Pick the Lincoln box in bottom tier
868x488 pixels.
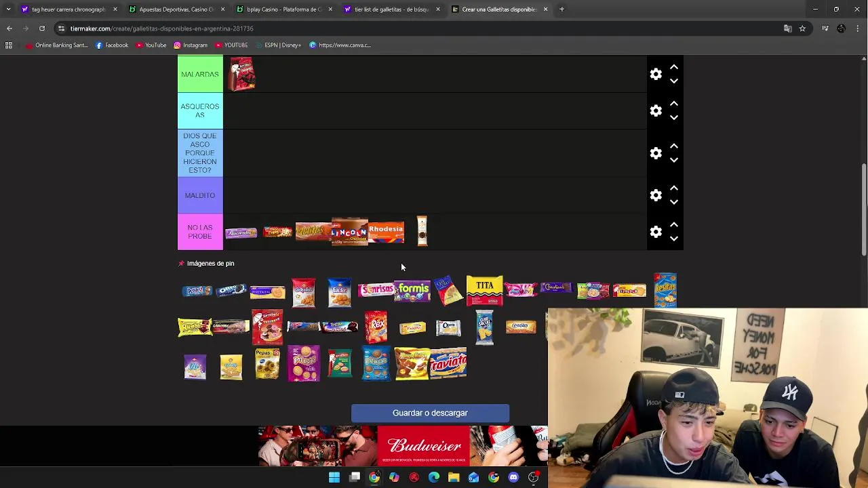(349, 232)
